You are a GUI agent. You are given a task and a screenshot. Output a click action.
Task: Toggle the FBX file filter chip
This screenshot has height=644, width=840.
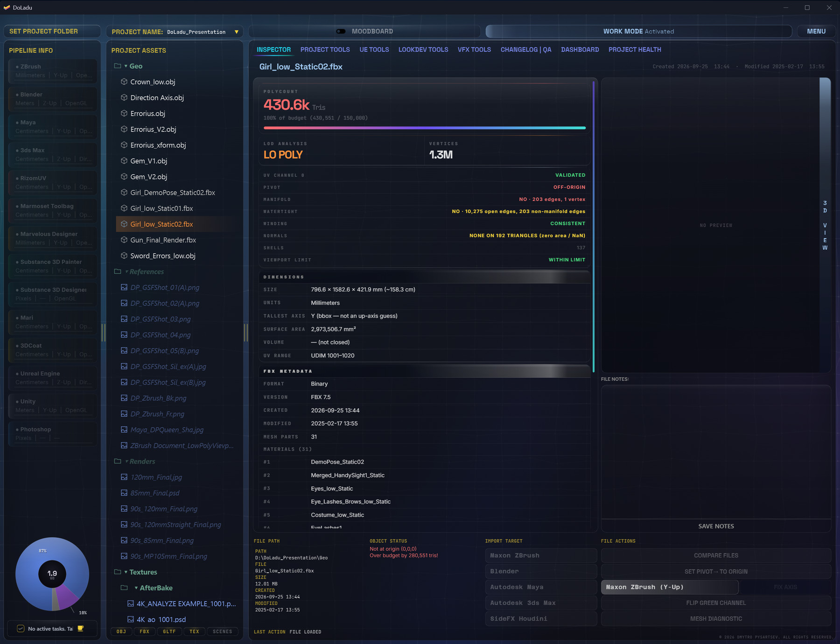coord(145,631)
